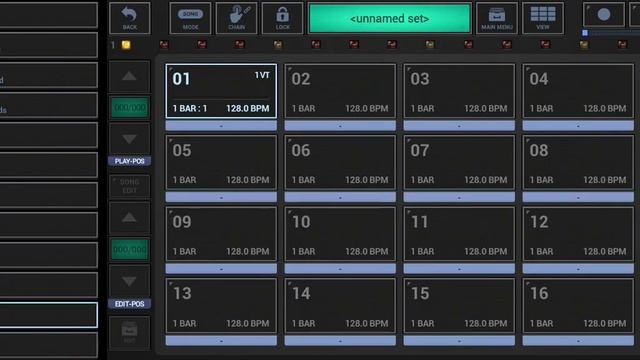Toggle the SONG MODE button
640x360 pixels.
(x=190, y=18)
